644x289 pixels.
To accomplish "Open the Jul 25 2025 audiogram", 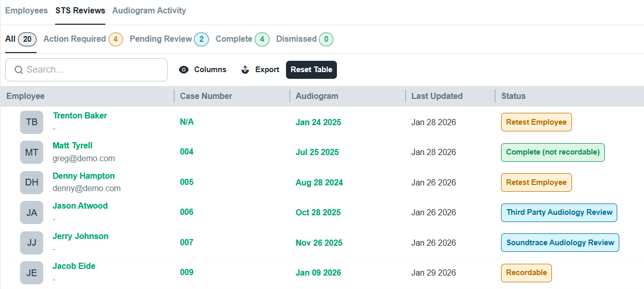I will coord(317,152).
